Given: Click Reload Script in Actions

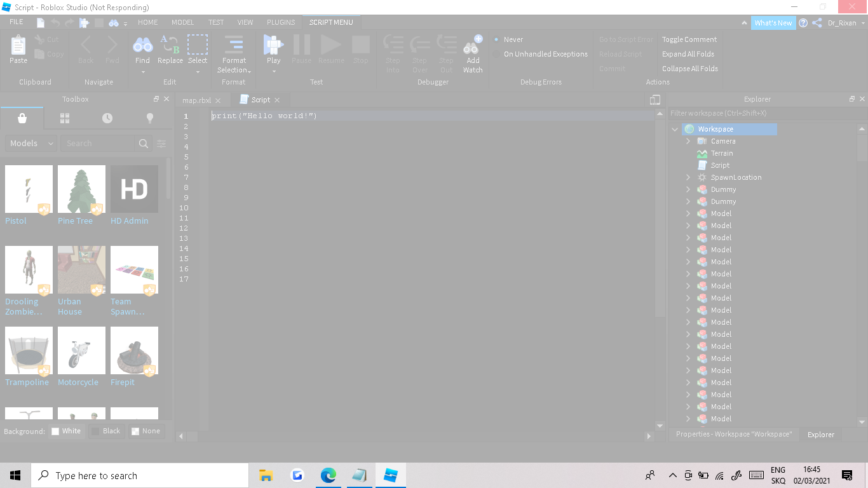Looking at the screenshot, I should (x=621, y=54).
